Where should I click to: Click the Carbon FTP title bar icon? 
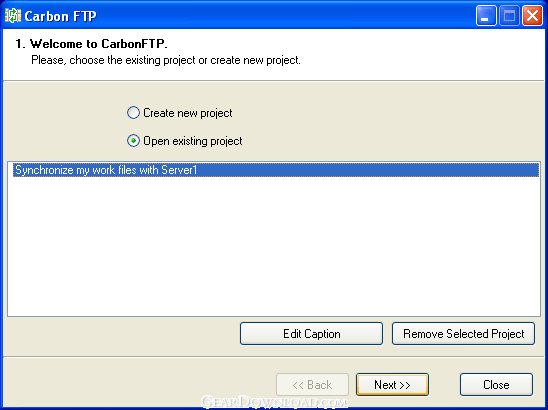pos(13,16)
